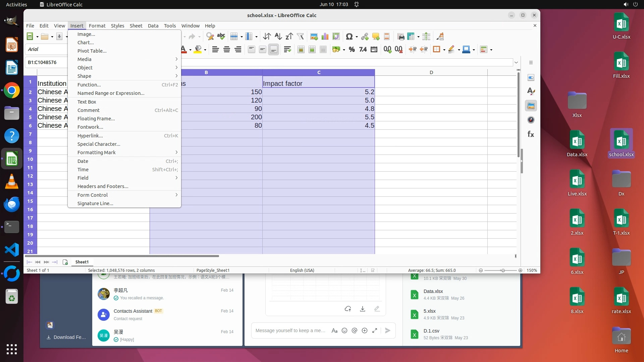Open the Borders dropdown arrow
The image size is (644, 362).
point(444,50)
